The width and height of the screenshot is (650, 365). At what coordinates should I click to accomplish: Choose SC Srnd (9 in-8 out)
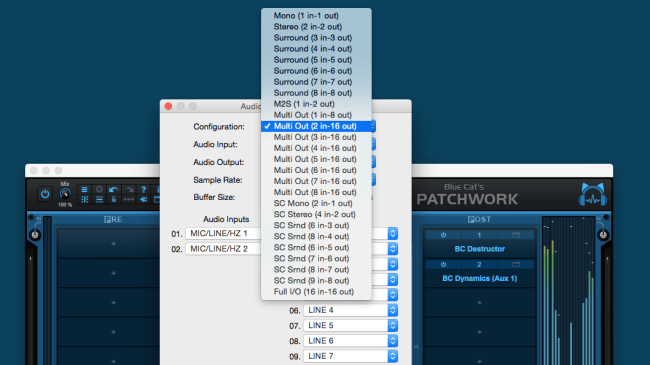(x=316, y=281)
